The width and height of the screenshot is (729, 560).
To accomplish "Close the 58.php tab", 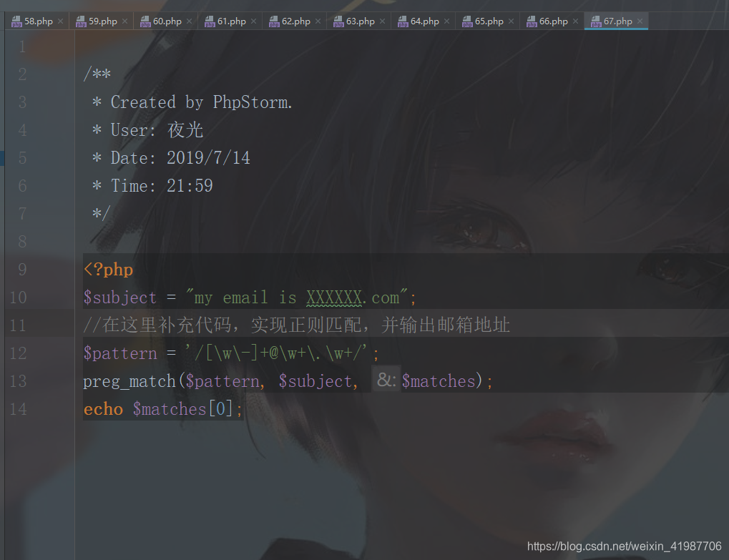I will (60, 21).
